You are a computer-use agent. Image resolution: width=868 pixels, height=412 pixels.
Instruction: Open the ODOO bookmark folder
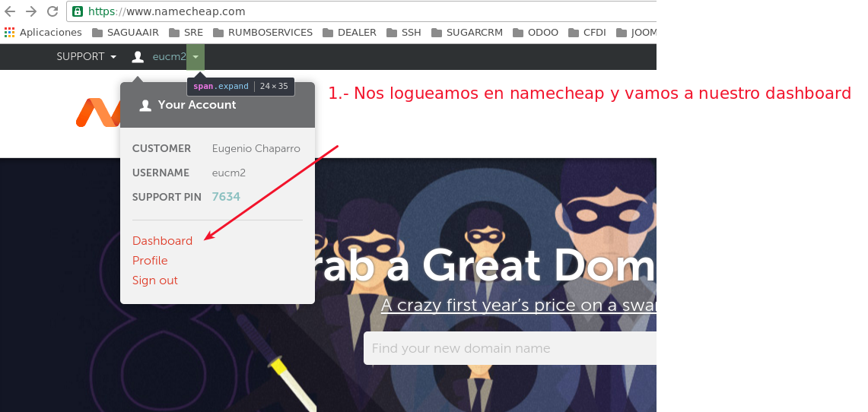point(536,33)
